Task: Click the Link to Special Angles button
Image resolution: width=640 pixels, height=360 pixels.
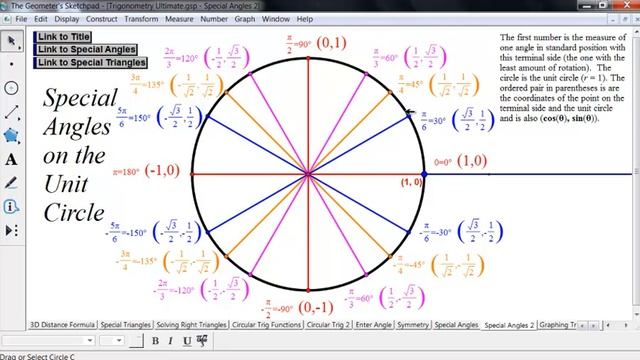Action: [x=85, y=49]
